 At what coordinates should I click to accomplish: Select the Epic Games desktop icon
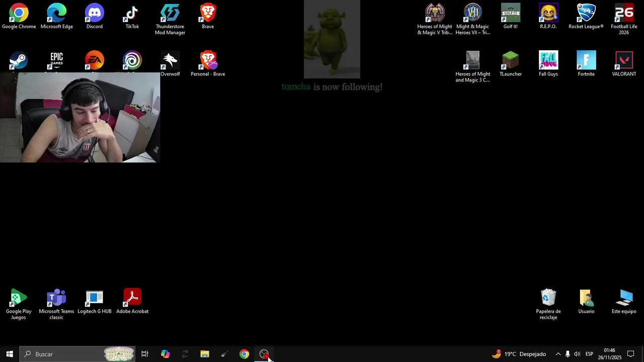[56, 61]
